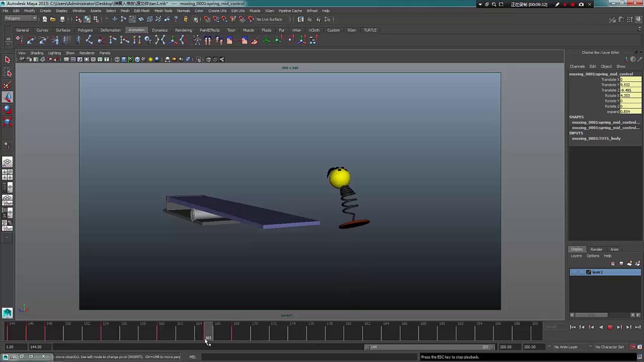Toggle use all lights yellow icon
Viewport: 644px width, 362px height.
point(151,60)
